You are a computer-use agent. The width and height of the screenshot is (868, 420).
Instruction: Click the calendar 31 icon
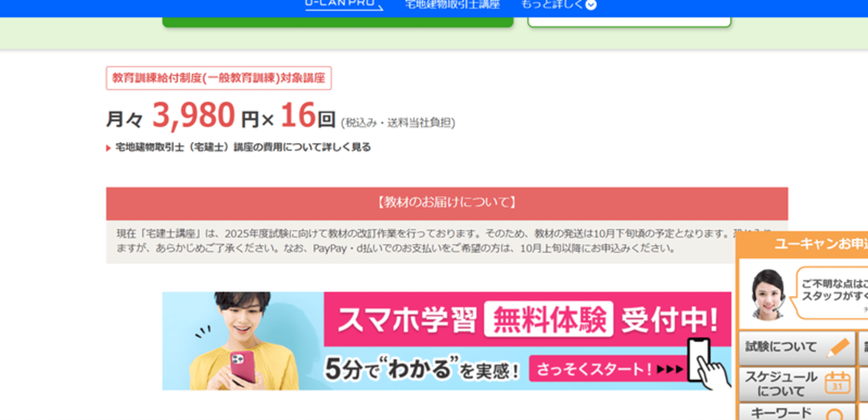tap(837, 383)
